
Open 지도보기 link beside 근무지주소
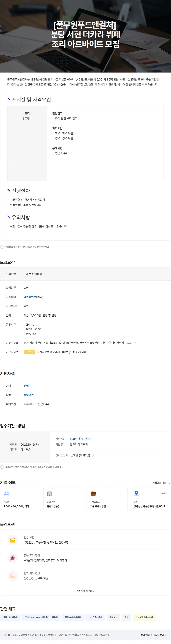[129, 343]
